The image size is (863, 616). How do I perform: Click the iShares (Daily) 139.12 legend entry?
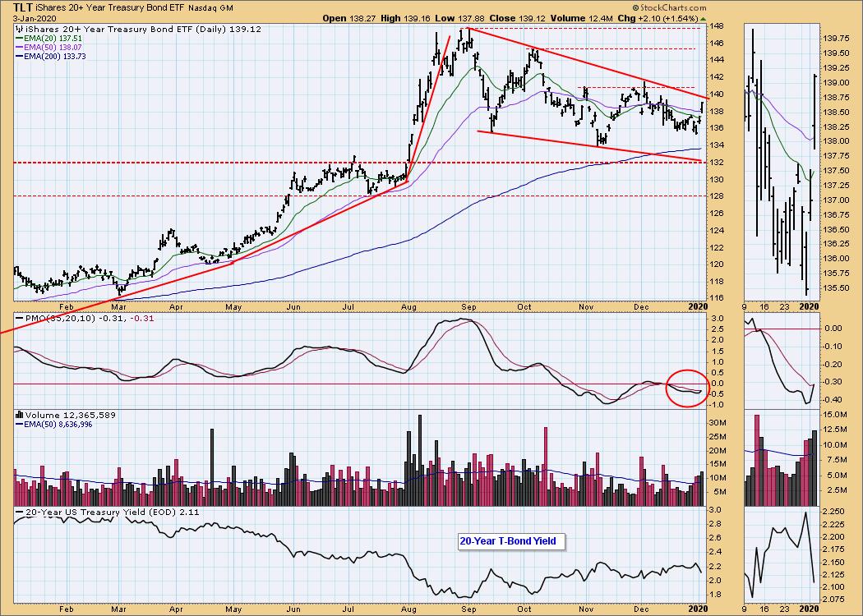(143, 29)
